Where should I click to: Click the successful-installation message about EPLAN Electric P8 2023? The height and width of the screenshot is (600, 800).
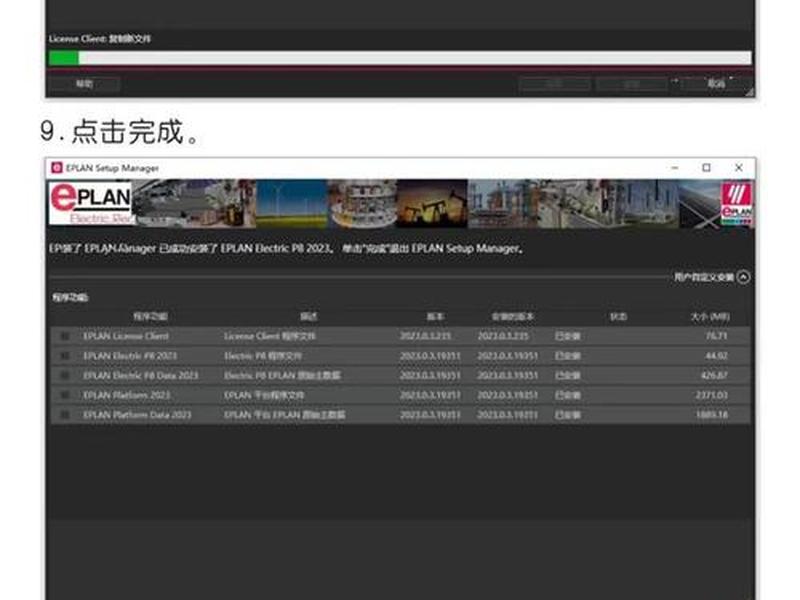[286, 249]
